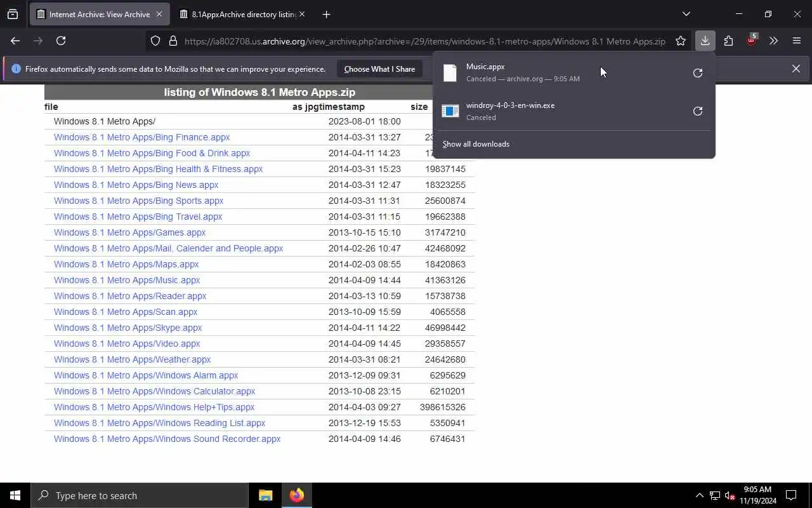
Task: Open Windows Calculator.appx link
Action: click(x=154, y=391)
